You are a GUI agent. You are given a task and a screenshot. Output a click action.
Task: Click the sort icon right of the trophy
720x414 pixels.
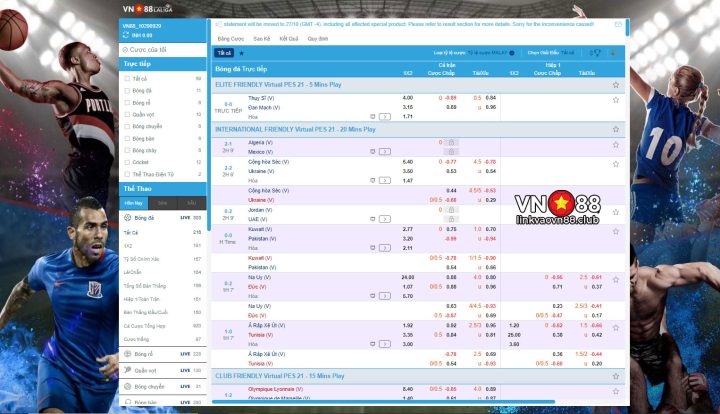point(613,53)
